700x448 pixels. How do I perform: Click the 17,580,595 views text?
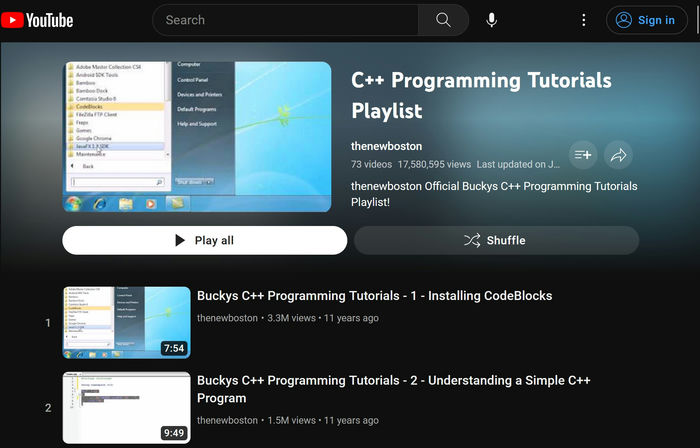point(434,164)
